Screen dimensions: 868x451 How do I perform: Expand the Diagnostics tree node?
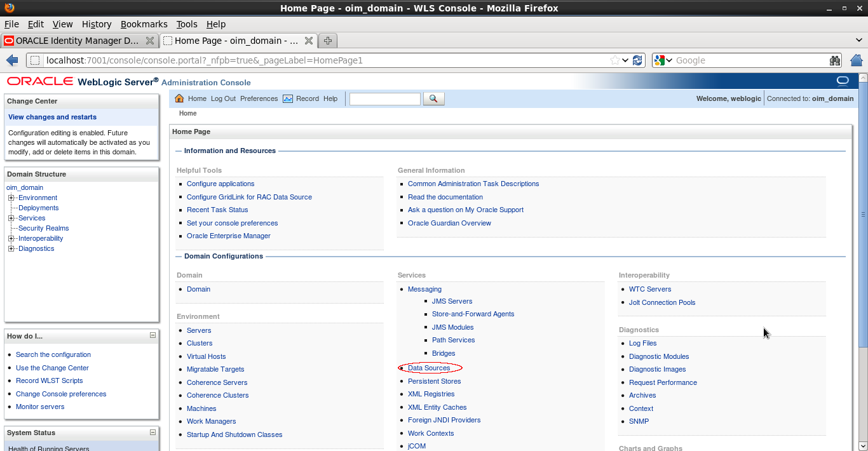11,248
